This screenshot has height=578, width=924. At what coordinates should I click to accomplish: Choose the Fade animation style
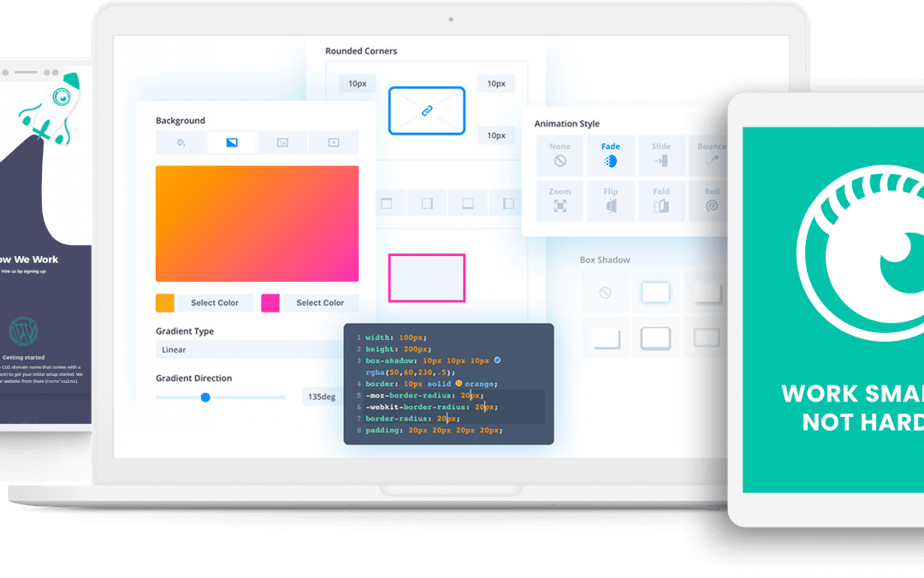(x=611, y=156)
